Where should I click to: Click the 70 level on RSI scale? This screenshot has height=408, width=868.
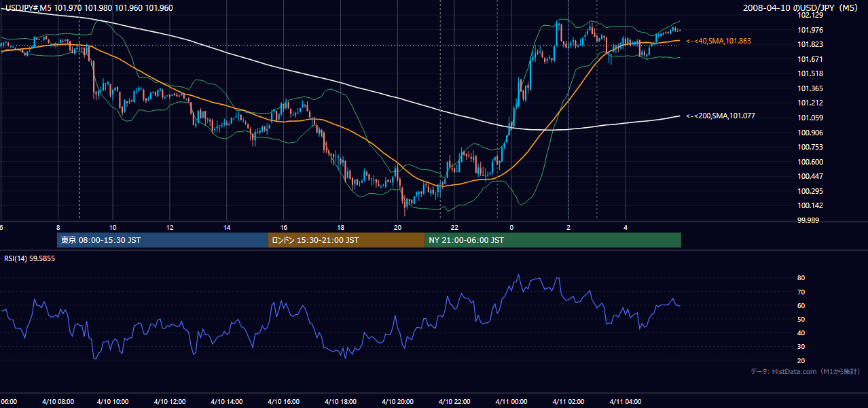[x=801, y=292]
